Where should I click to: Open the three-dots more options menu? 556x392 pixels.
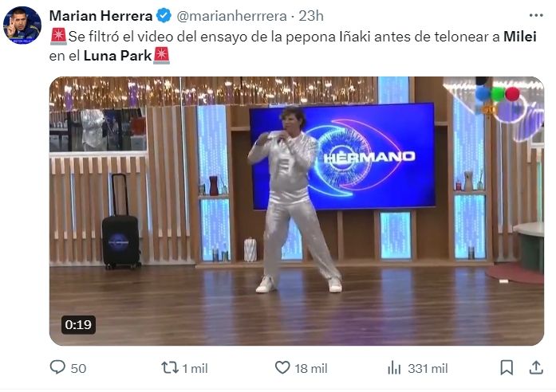point(536,15)
